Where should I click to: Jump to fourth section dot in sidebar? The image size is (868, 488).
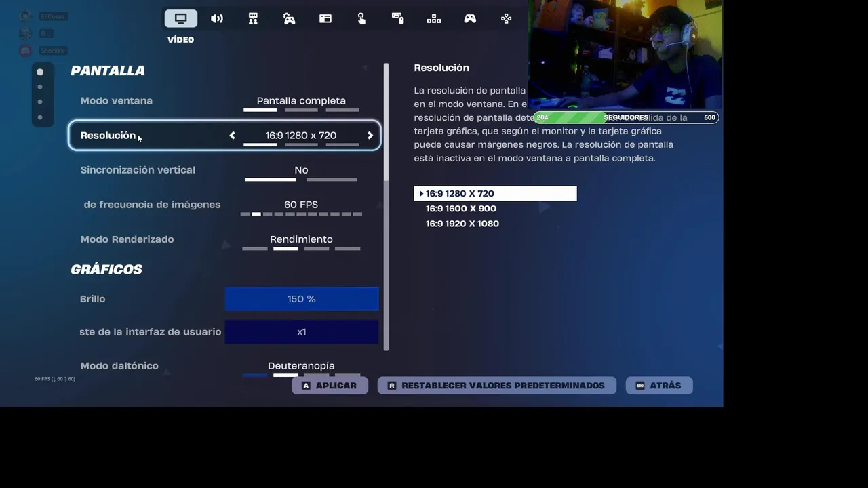40,118
